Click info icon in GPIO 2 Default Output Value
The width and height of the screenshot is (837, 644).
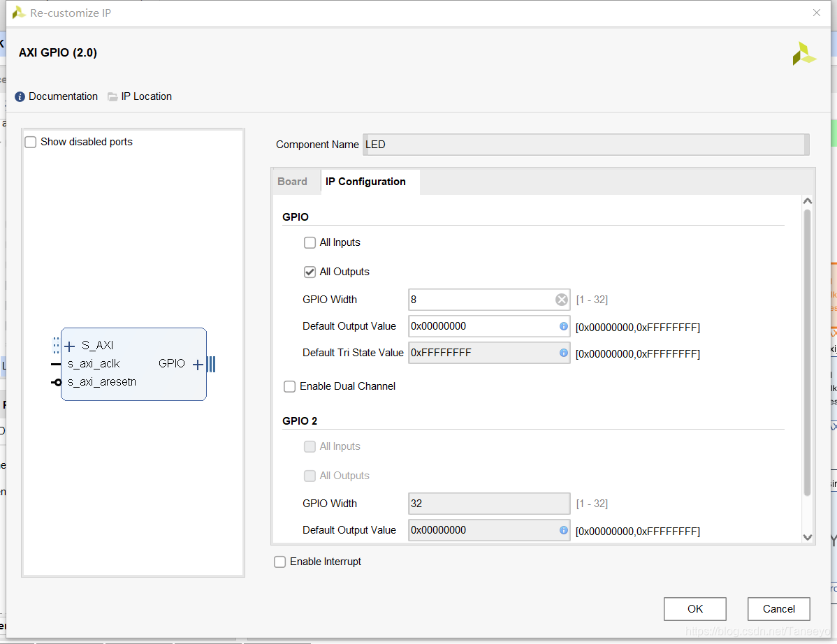(x=563, y=530)
